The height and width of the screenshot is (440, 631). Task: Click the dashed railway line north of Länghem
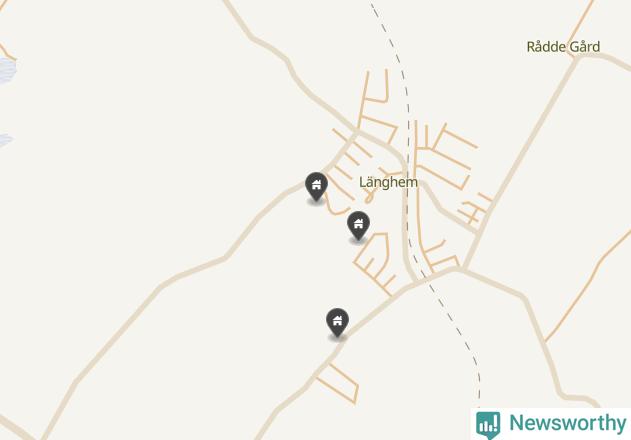[396, 54]
